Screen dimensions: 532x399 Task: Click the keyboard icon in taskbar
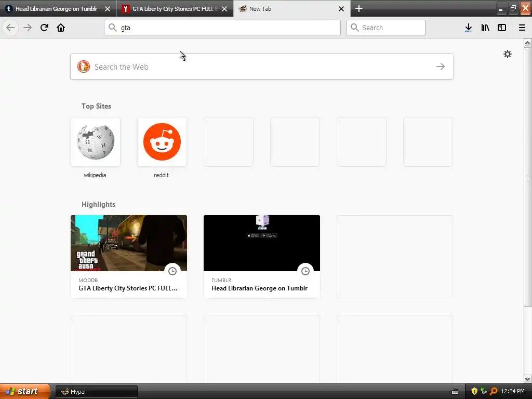click(x=455, y=392)
